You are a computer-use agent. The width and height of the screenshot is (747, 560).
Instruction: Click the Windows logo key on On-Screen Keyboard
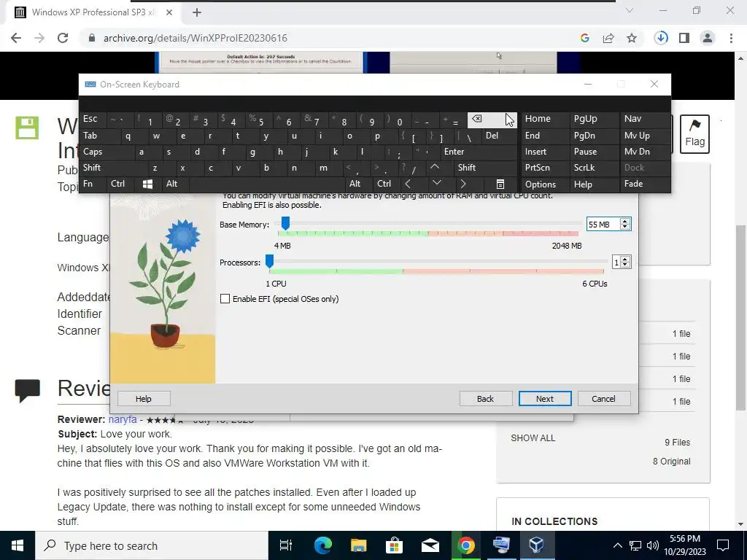click(147, 184)
